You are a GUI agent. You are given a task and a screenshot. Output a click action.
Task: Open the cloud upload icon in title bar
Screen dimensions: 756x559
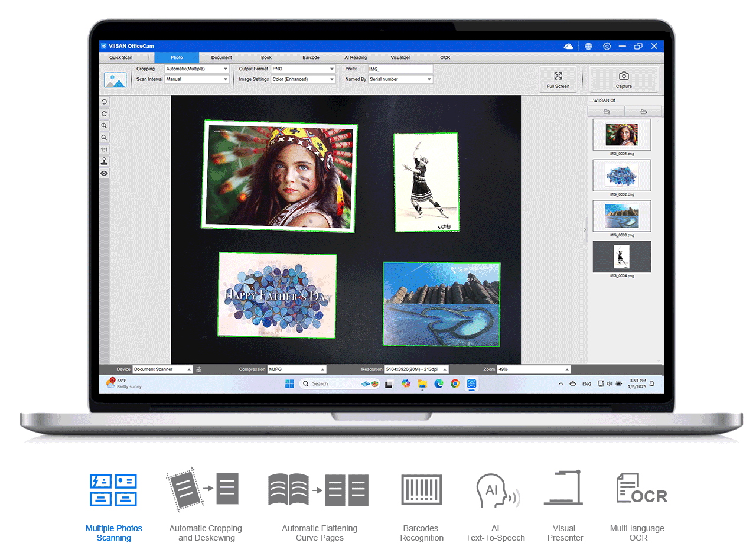pyautogui.click(x=568, y=46)
